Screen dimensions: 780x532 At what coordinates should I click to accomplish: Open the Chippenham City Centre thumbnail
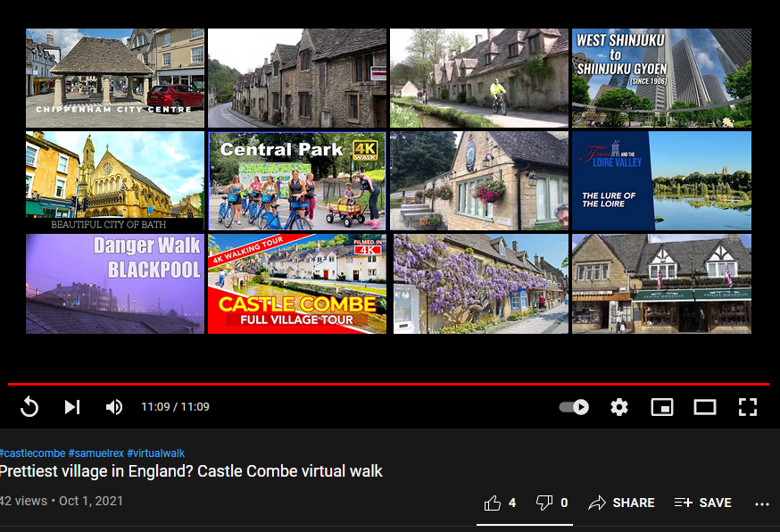tap(115, 78)
